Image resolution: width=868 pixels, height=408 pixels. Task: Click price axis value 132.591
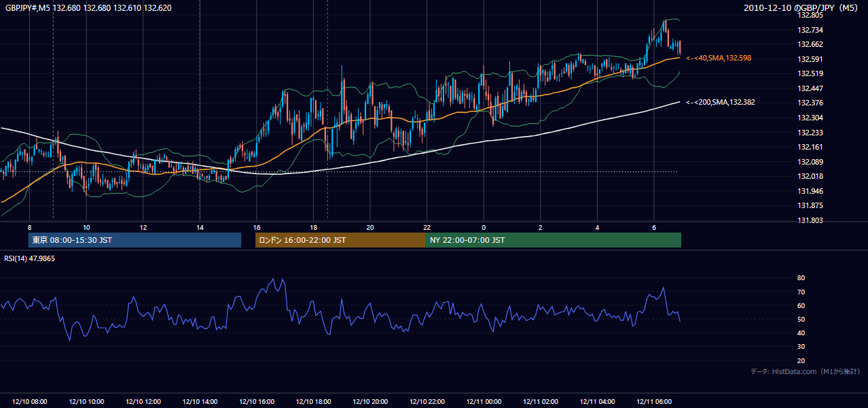pyautogui.click(x=810, y=59)
